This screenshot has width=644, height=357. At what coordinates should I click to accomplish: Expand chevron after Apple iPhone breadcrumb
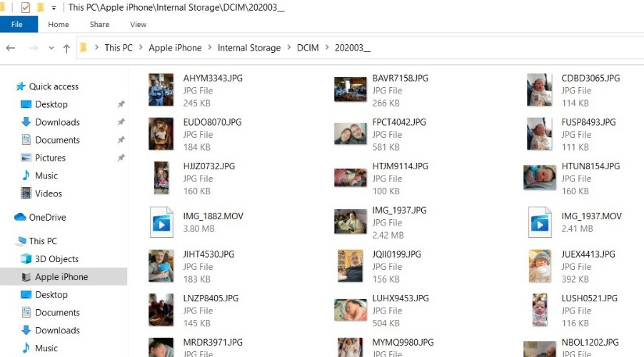pyautogui.click(x=210, y=48)
